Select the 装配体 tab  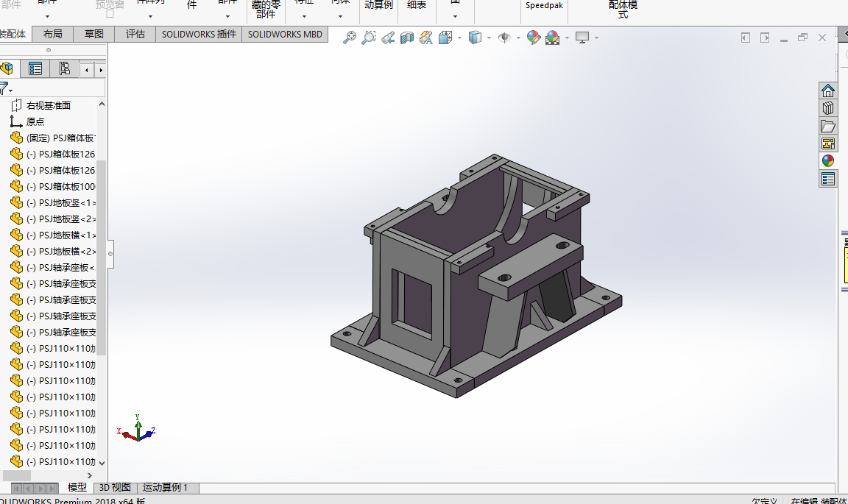coord(13,34)
